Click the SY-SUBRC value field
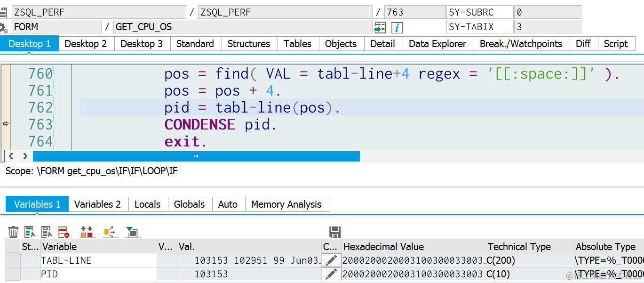This screenshot has height=283, width=644. [x=548, y=12]
